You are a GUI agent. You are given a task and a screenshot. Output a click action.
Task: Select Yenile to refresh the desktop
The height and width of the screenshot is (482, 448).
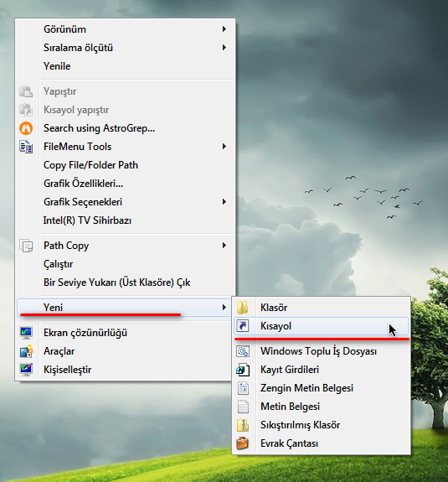126,66
